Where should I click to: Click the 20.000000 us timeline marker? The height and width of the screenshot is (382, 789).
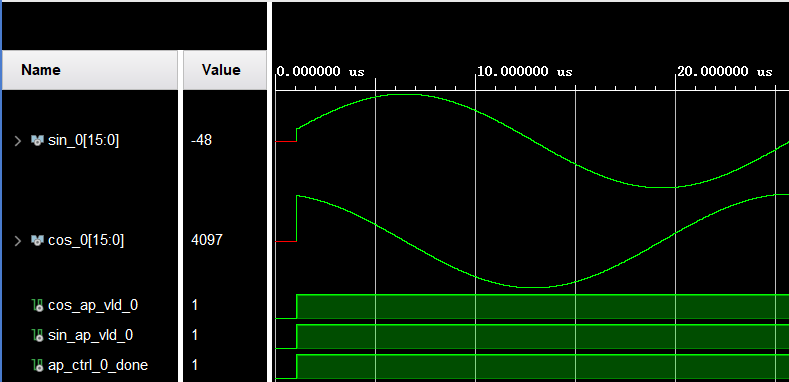click(724, 72)
